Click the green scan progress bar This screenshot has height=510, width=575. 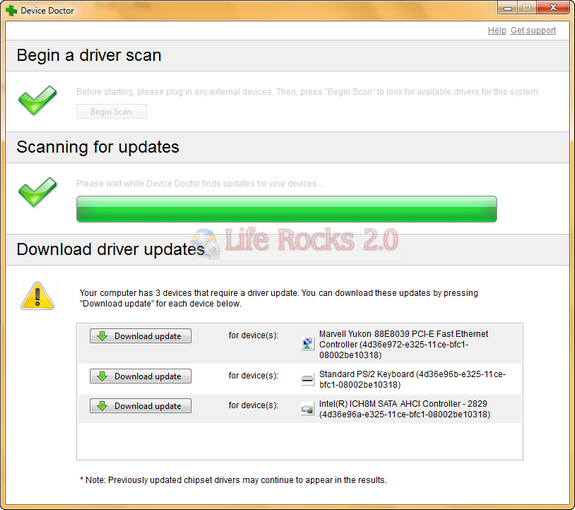click(286, 209)
